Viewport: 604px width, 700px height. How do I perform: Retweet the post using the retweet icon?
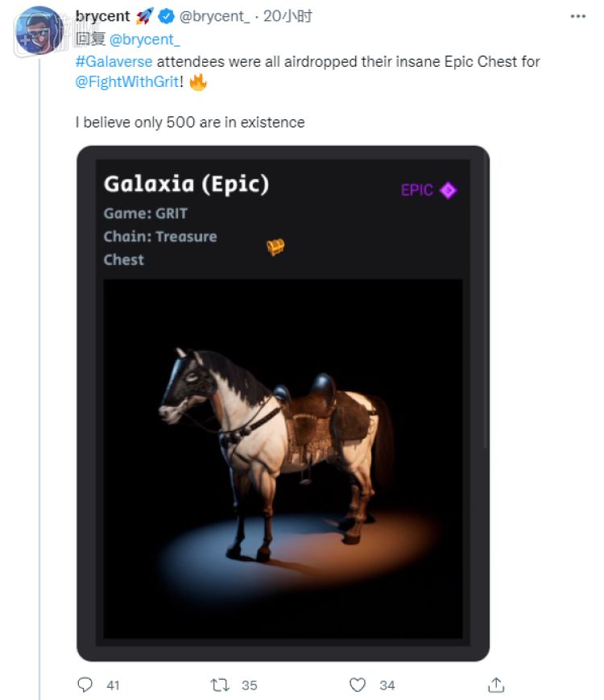tap(220, 685)
